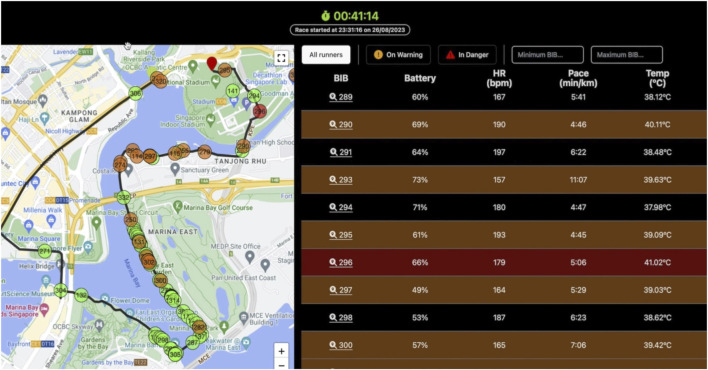Click the red finish-line pin marker
The image size is (708, 370).
tap(211, 64)
